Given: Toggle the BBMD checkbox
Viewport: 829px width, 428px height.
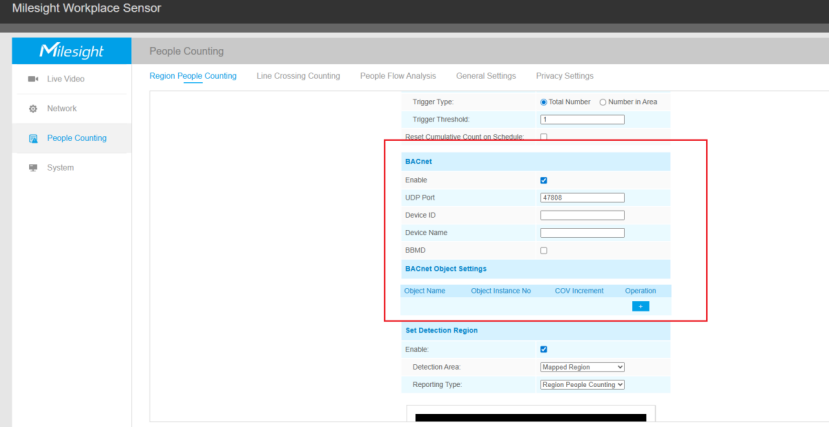Looking at the screenshot, I should coord(544,250).
